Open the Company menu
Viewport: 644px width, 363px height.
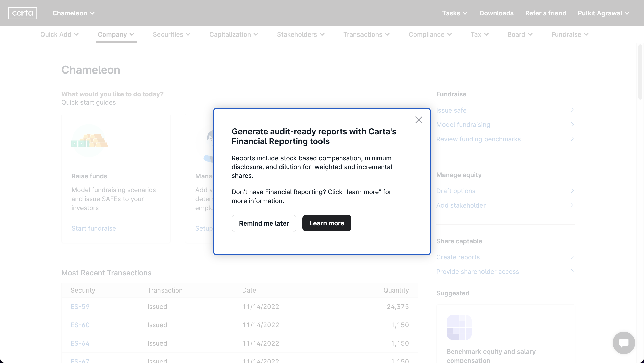coord(116,34)
